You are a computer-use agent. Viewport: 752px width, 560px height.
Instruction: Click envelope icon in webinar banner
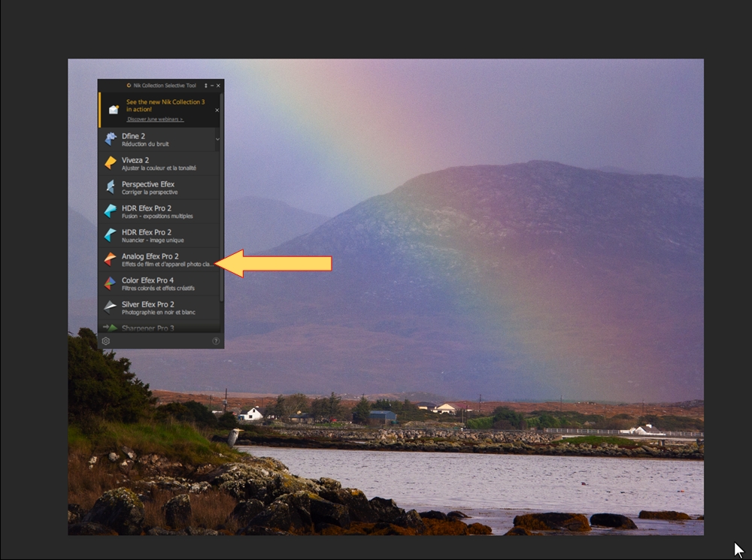click(114, 110)
